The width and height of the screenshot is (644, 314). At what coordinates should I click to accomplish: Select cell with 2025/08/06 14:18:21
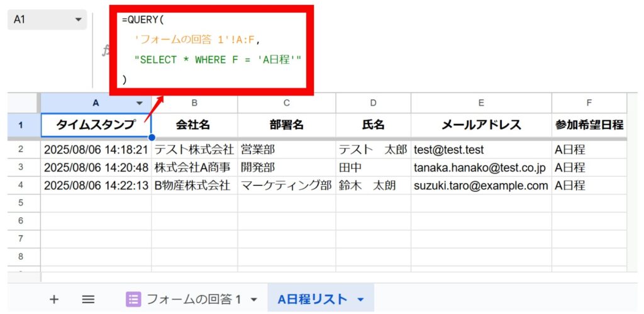click(x=96, y=150)
